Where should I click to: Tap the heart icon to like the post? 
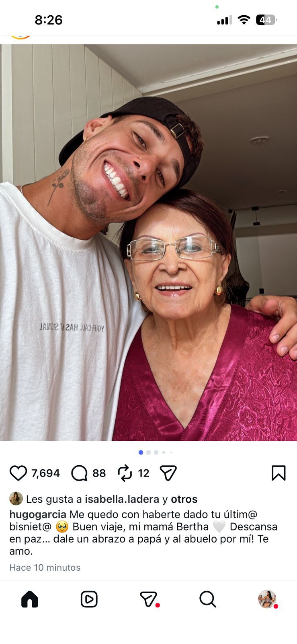pos(18,473)
